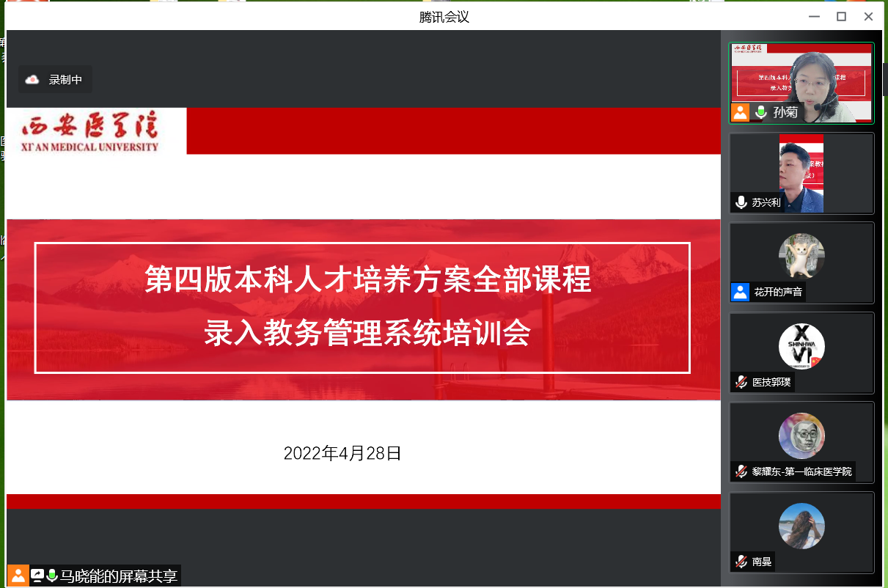The image size is (888, 588).
Task: Click the orange host icon beside 孙菊
Action: pos(741,112)
